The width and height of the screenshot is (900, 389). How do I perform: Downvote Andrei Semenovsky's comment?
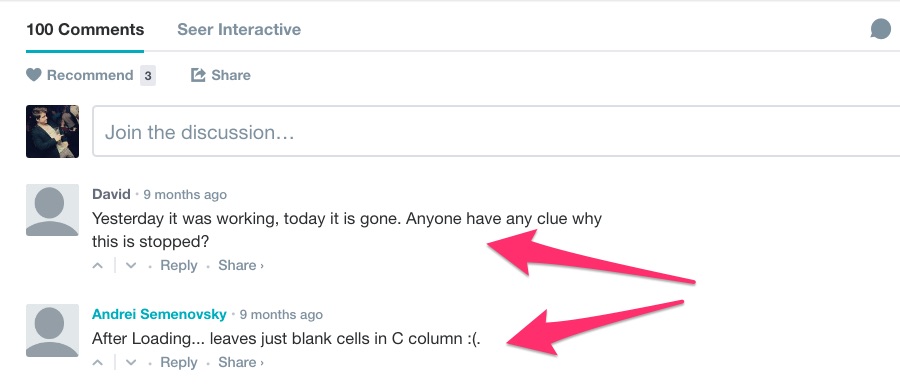coord(131,363)
